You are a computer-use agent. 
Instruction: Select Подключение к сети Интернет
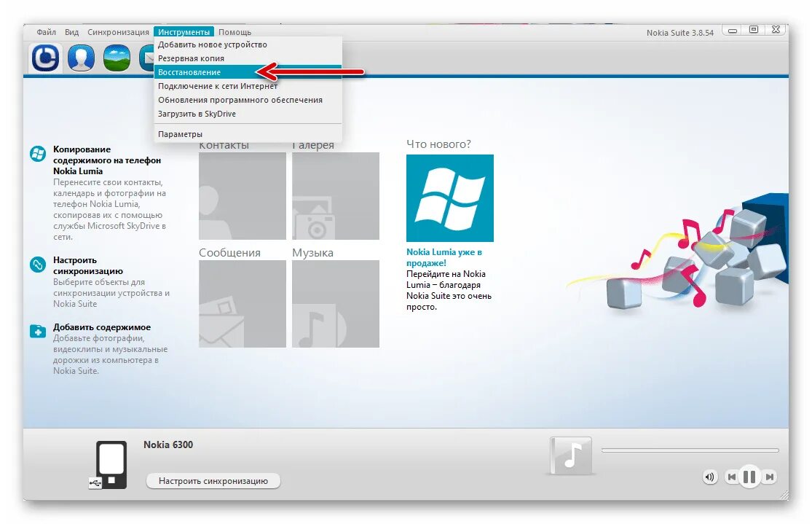click(248, 86)
